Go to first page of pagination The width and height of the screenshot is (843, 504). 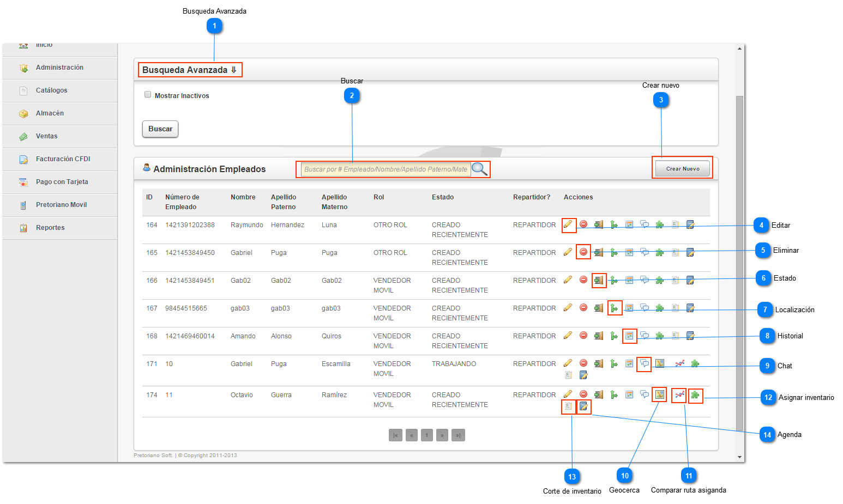coord(395,435)
